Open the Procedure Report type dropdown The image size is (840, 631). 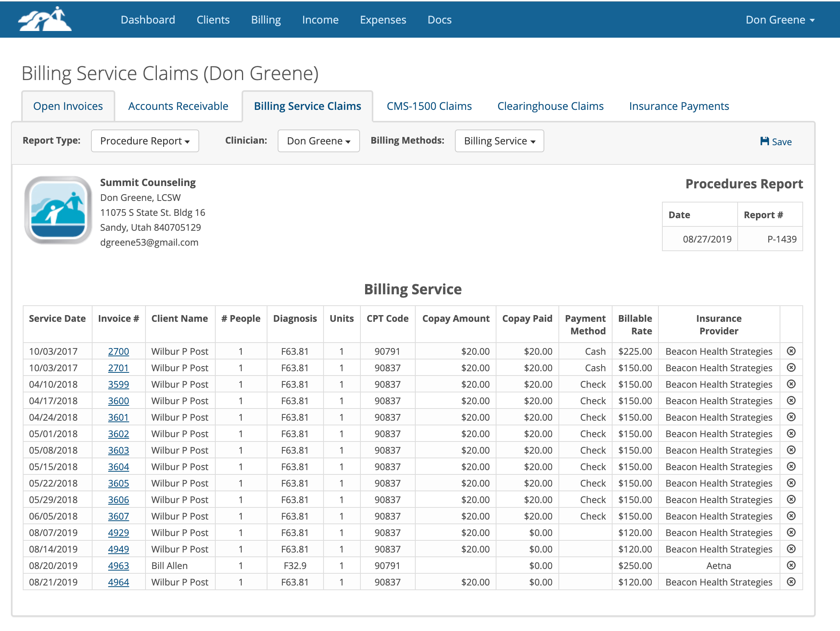(x=145, y=141)
